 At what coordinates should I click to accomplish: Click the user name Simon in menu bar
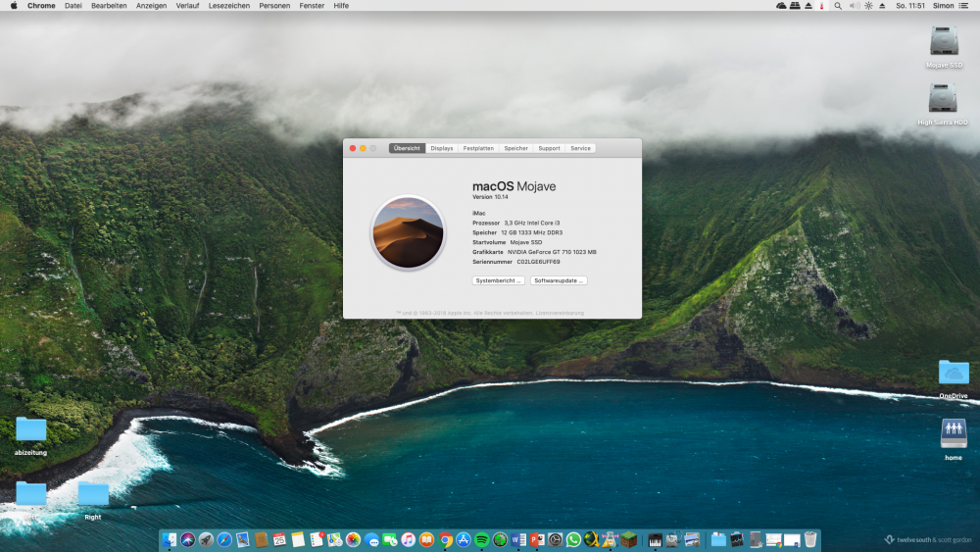coord(943,6)
